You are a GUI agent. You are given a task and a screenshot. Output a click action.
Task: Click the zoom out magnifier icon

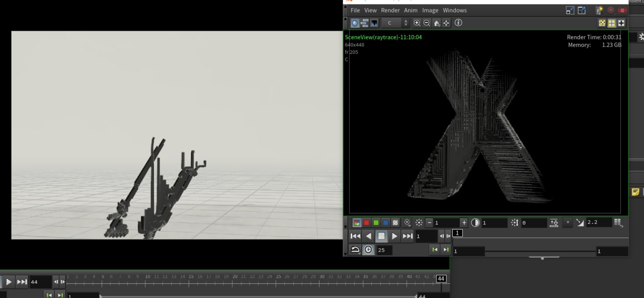(x=427, y=23)
